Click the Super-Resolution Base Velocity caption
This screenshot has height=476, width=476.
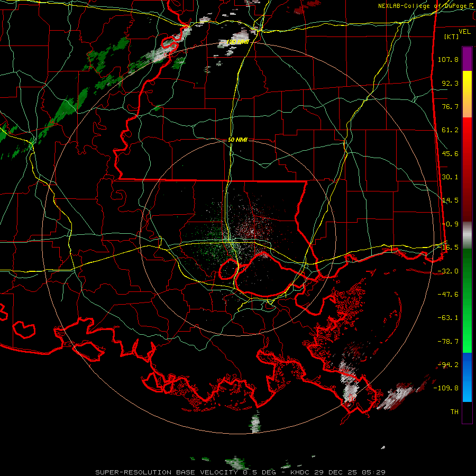[240, 472]
